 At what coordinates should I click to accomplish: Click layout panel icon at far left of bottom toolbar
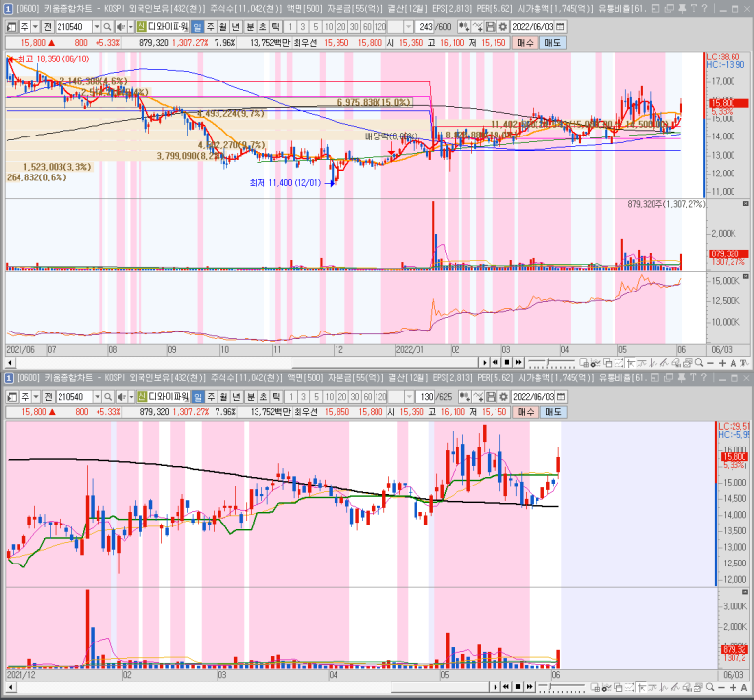pos(12,397)
